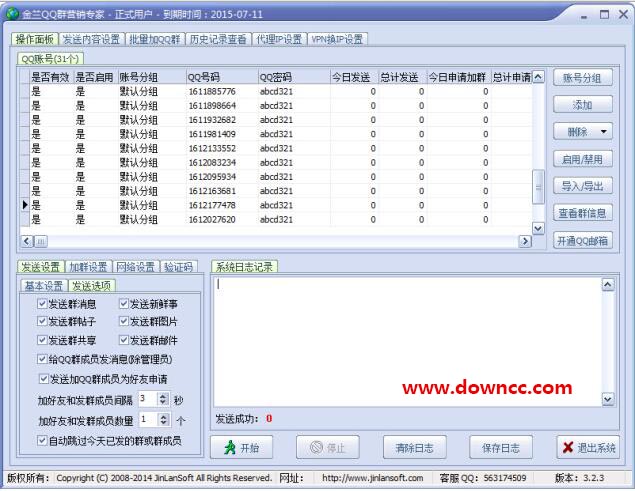
Task: Click account table scroll right arrow
Action: pyautogui.click(x=525, y=241)
